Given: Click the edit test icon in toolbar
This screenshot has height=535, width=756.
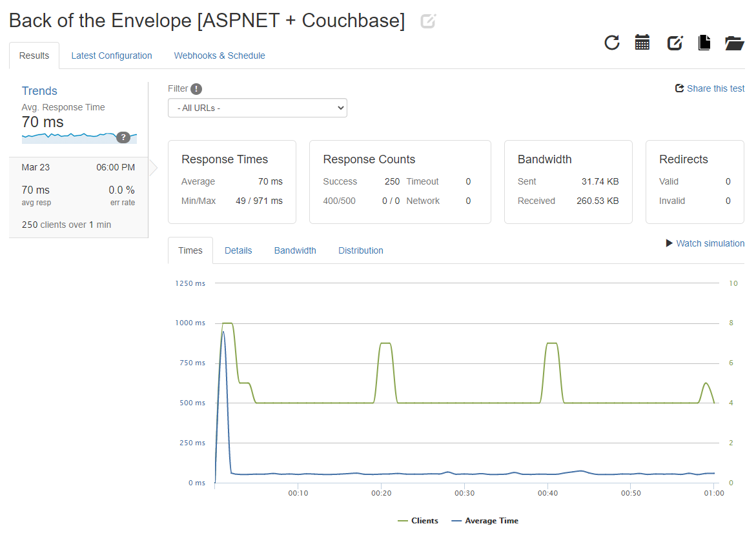Looking at the screenshot, I should click(x=675, y=43).
